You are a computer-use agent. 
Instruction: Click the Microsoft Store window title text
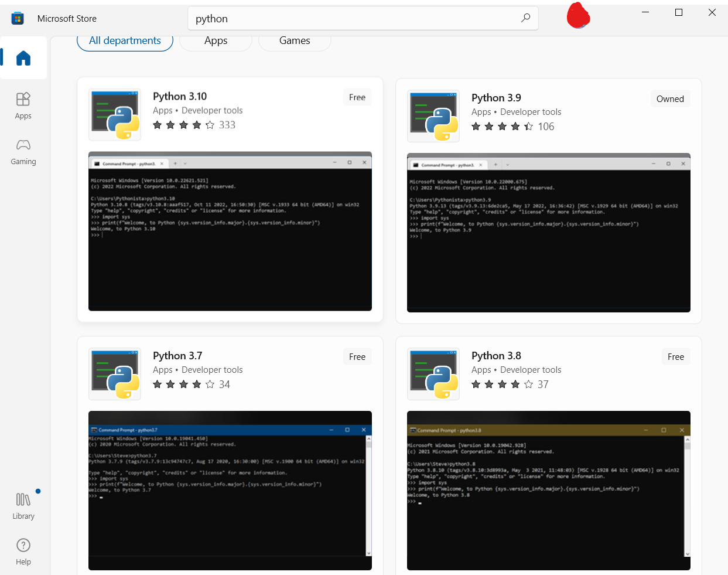click(x=67, y=18)
